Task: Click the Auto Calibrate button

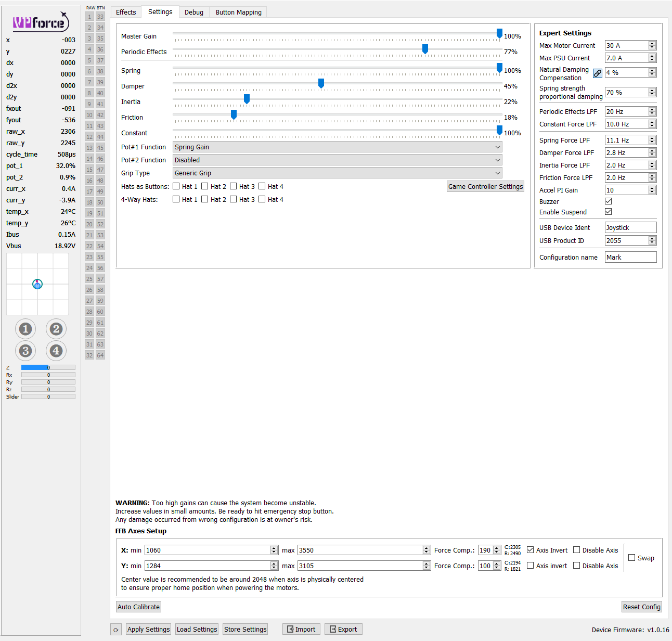Action: pyautogui.click(x=138, y=606)
